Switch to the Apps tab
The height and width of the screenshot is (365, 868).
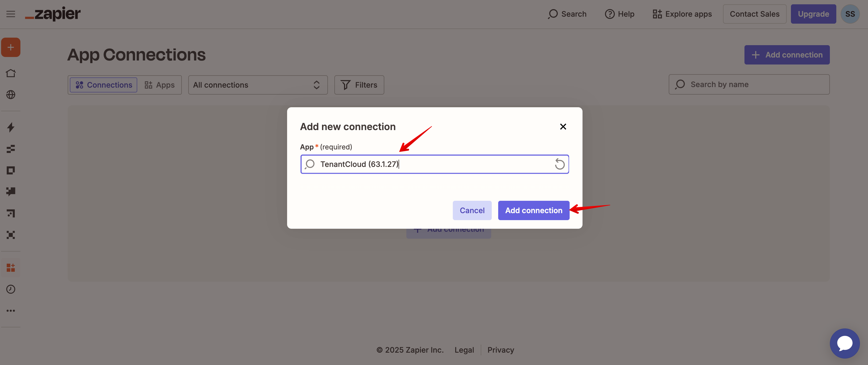tap(160, 85)
